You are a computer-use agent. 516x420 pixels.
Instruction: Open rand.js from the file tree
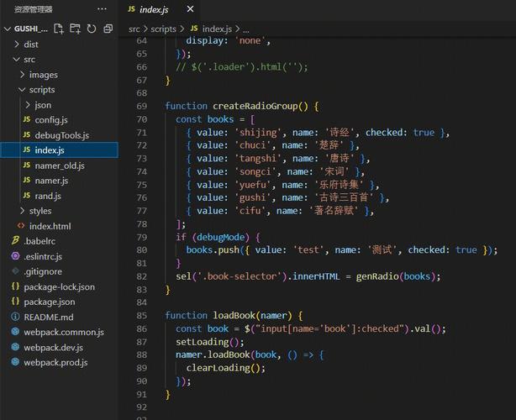pyautogui.click(x=48, y=196)
